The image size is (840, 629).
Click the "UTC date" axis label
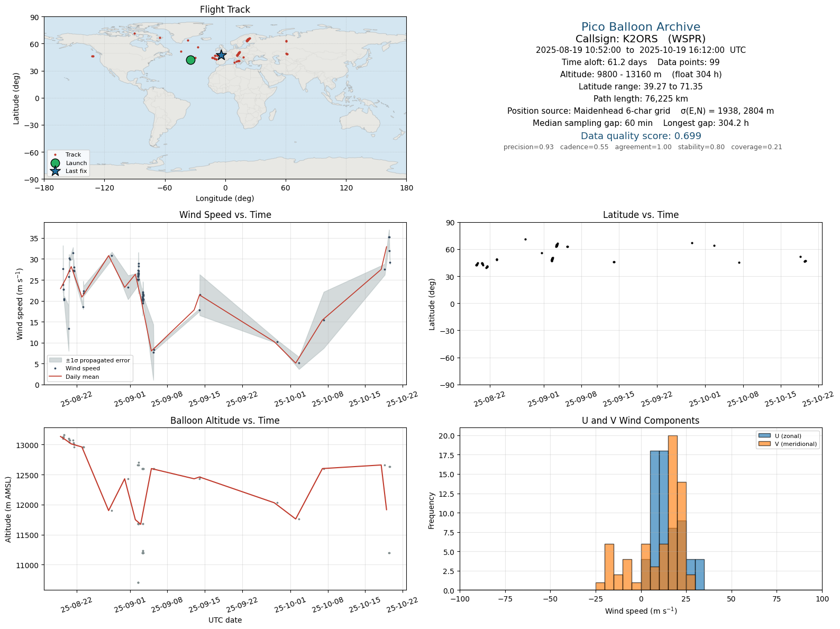[225, 620]
